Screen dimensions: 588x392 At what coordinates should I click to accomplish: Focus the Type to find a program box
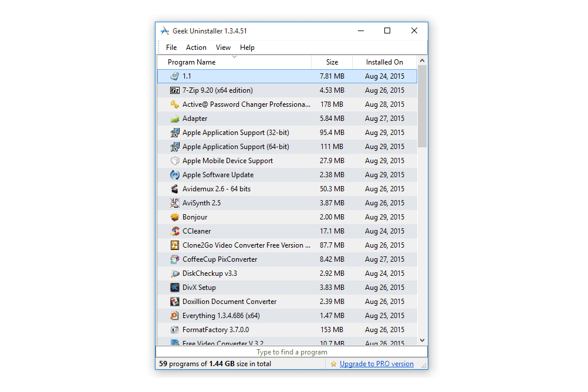[292, 352]
